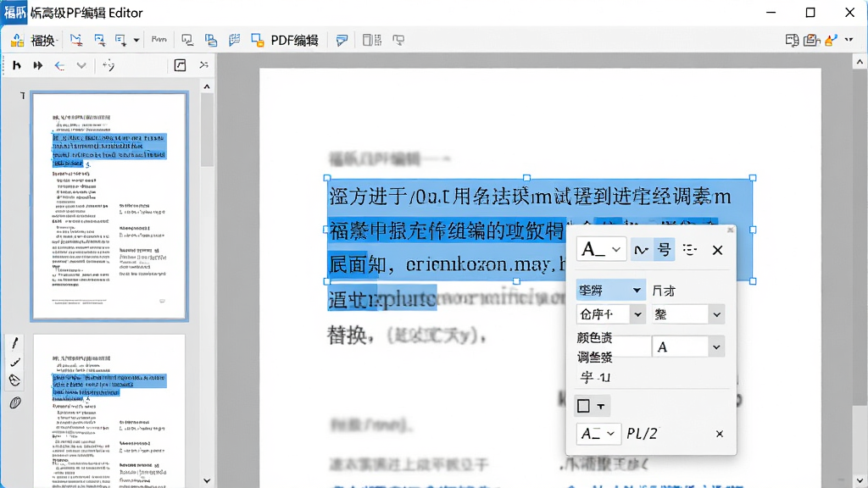Click the dotted list icon in the popup

click(x=689, y=250)
